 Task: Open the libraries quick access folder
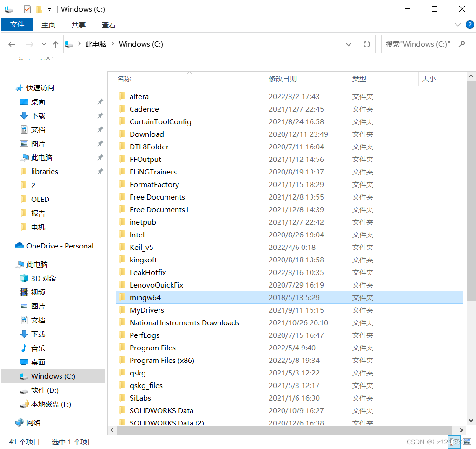pos(44,172)
